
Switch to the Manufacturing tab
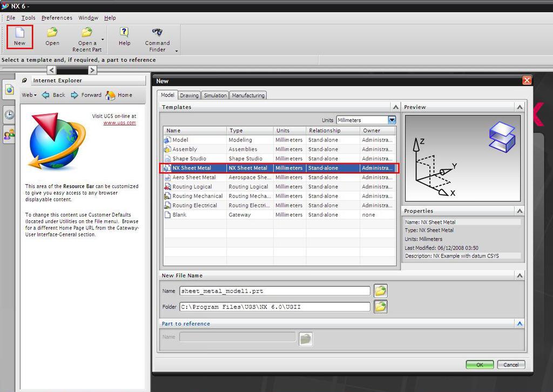click(x=248, y=95)
